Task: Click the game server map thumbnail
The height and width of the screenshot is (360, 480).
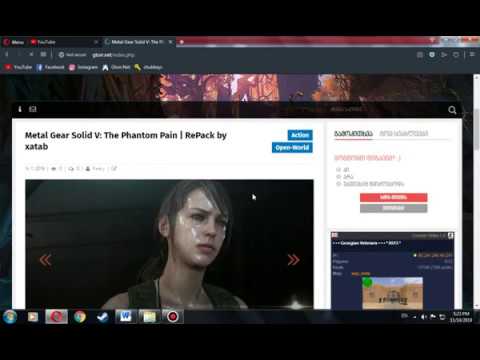Action: [x=393, y=293]
